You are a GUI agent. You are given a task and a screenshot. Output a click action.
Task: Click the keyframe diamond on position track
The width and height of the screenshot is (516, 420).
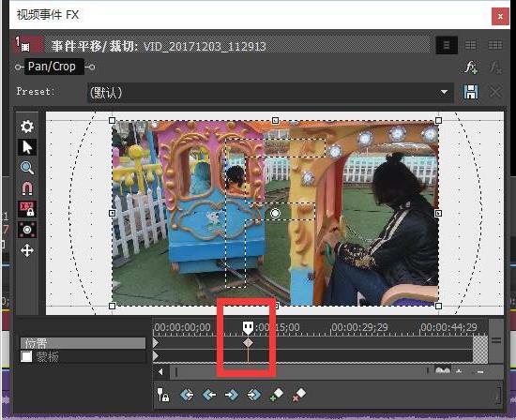tap(248, 343)
